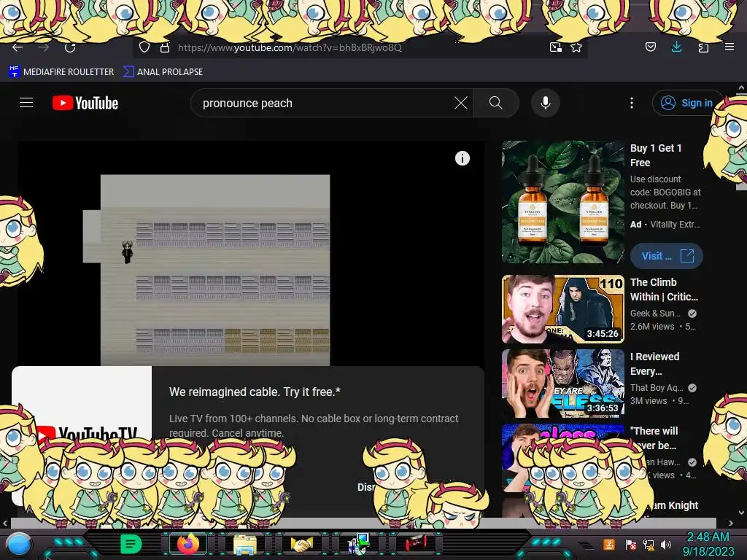
Task: Open Vitality Extracts ad thumbnail
Action: pyautogui.click(x=562, y=202)
